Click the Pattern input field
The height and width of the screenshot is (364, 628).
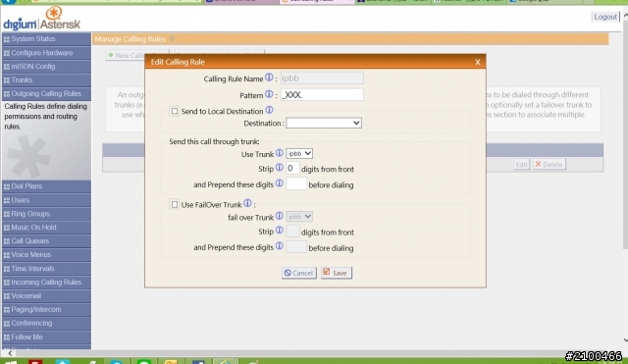click(322, 95)
